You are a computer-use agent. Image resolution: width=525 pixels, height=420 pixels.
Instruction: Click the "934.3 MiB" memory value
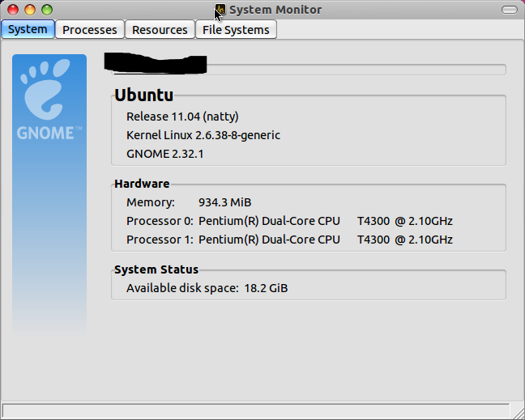(x=224, y=202)
